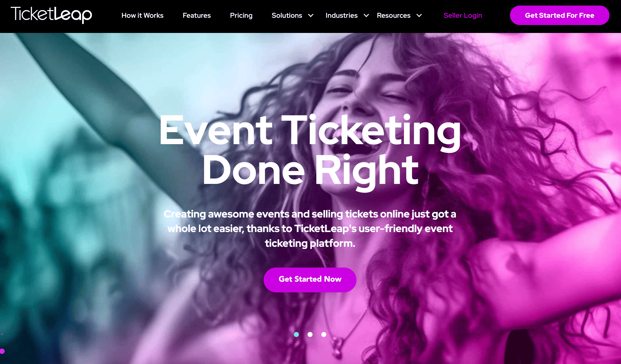Image resolution: width=621 pixels, height=364 pixels.
Task: Click the TicketLeap logo
Action: [51, 15]
